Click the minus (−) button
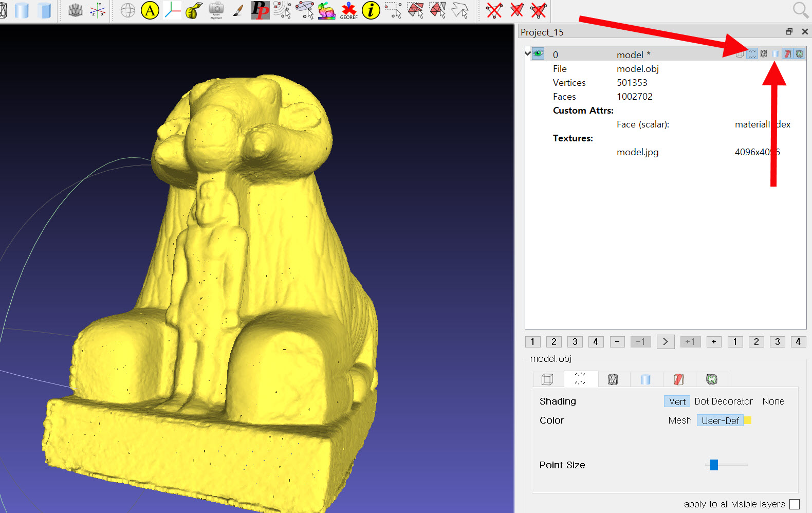Image resolution: width=812 pixels, height=513 pixels. pyautogui.click(x=617, y=342)
